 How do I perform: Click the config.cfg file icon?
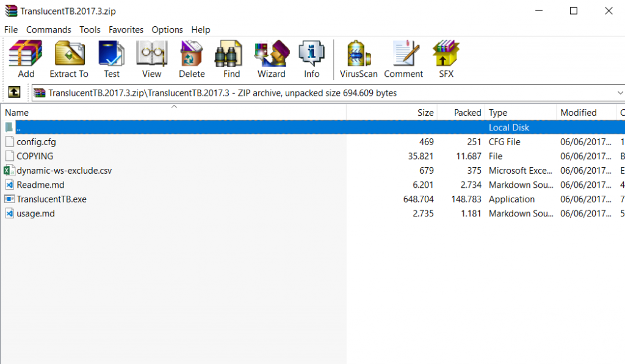pos(10,142)
